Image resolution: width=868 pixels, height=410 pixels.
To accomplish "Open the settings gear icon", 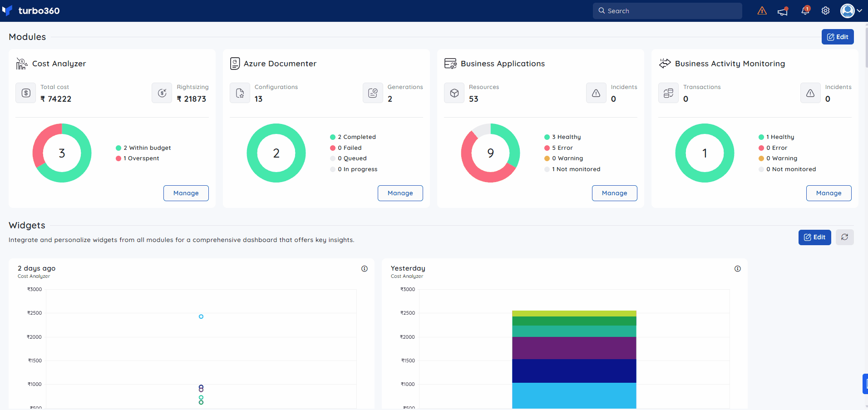I will point(826,10).
